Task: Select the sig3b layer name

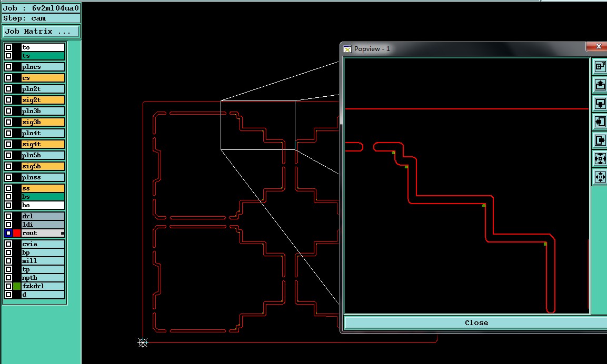Action: pyautogui.click(x=43, y=122)
